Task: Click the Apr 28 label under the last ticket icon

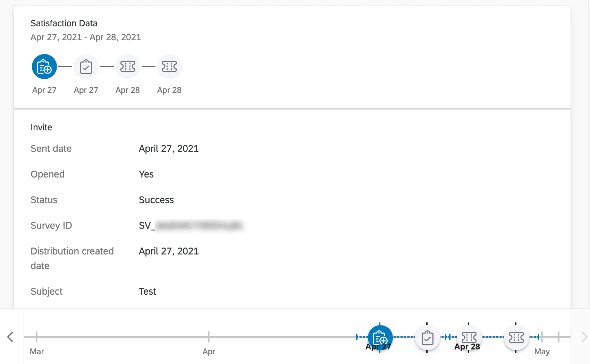Action: tap(169, 90)
